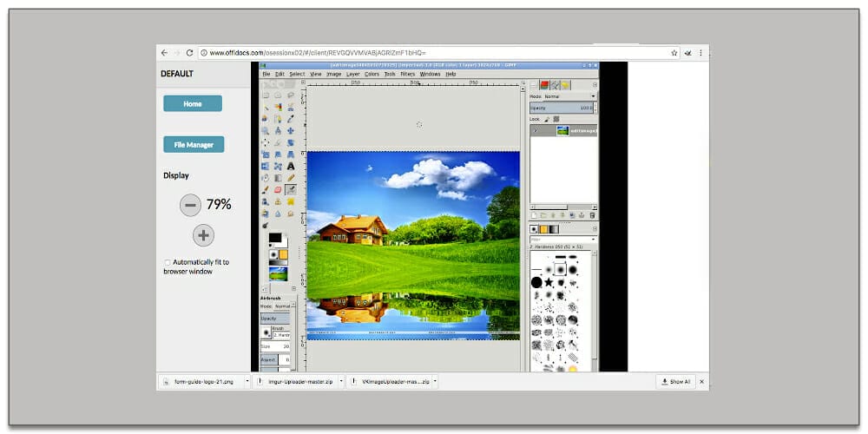Click Show All downloads
The image size is (868, 434).
click(x=675, y=381)
